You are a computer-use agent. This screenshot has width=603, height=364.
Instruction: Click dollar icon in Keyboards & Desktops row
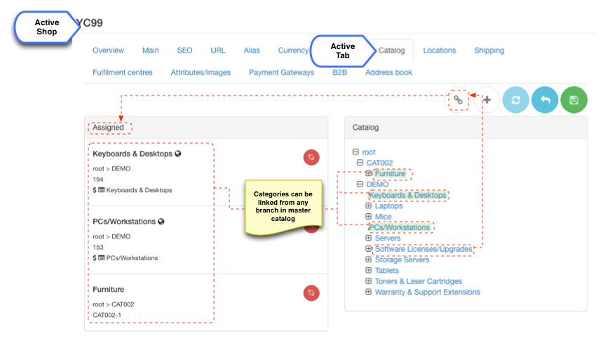click(95, 190)
